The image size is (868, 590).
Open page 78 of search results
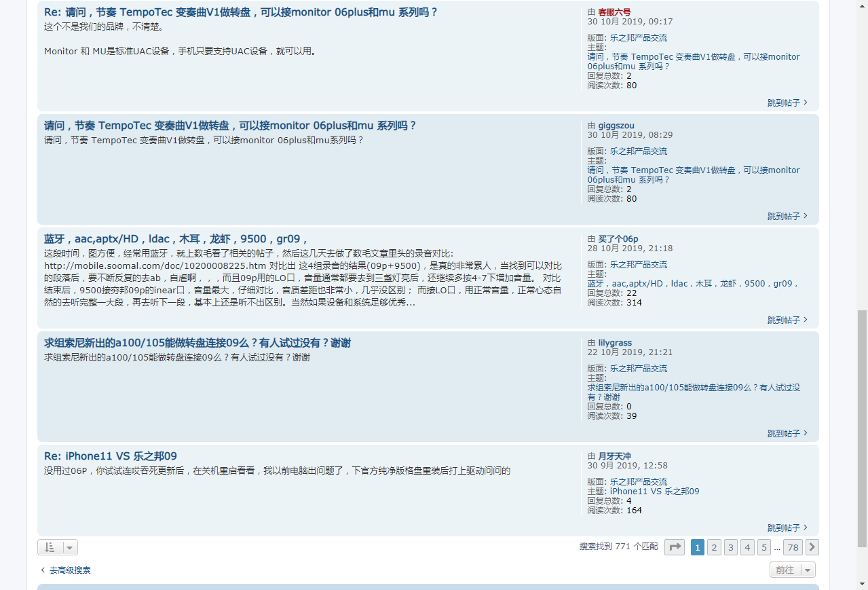click(792, 547)
